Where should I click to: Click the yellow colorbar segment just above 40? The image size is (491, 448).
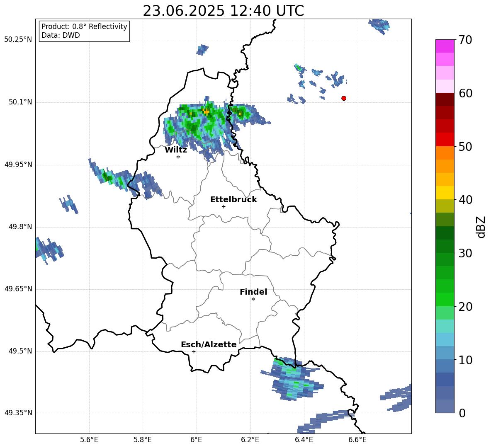pos(445,193)
